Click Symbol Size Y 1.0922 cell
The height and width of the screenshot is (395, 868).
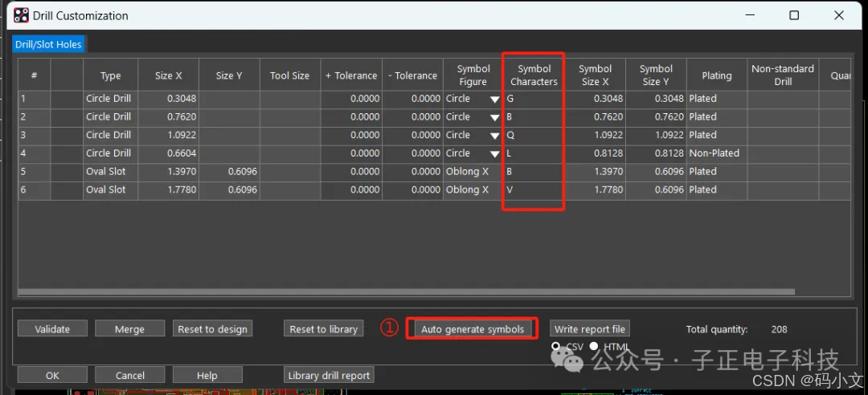click(x=656, y=136)
